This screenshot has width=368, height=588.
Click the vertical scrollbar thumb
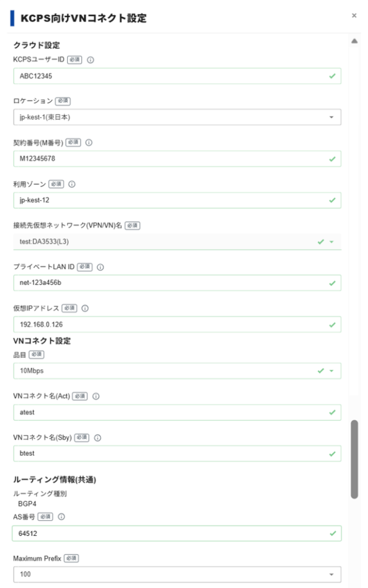354,459
